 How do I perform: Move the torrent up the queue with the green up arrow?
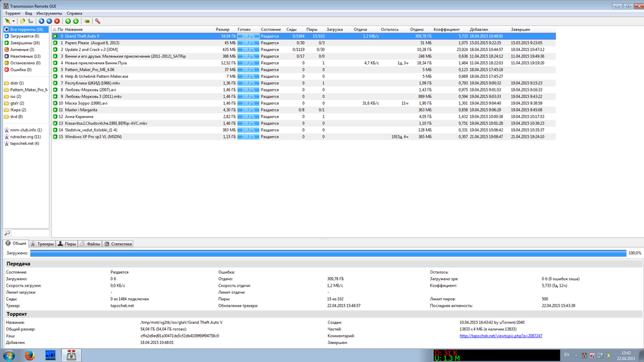68,21
